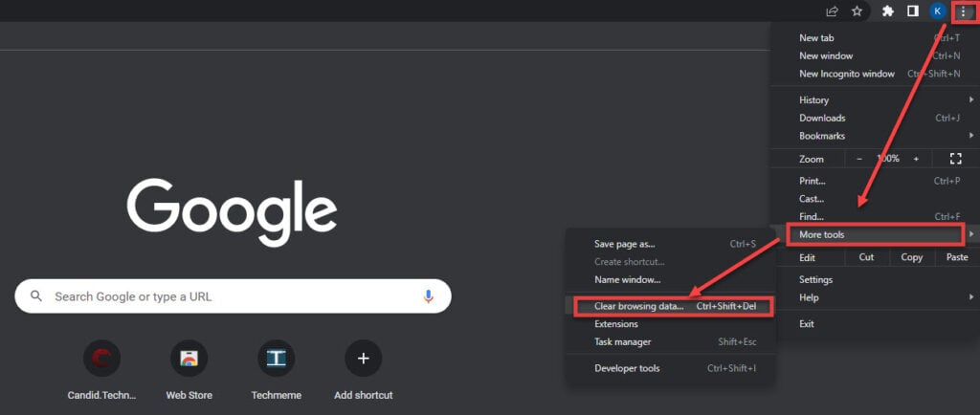Open the Extensions puzzle icon

point(887,11)
